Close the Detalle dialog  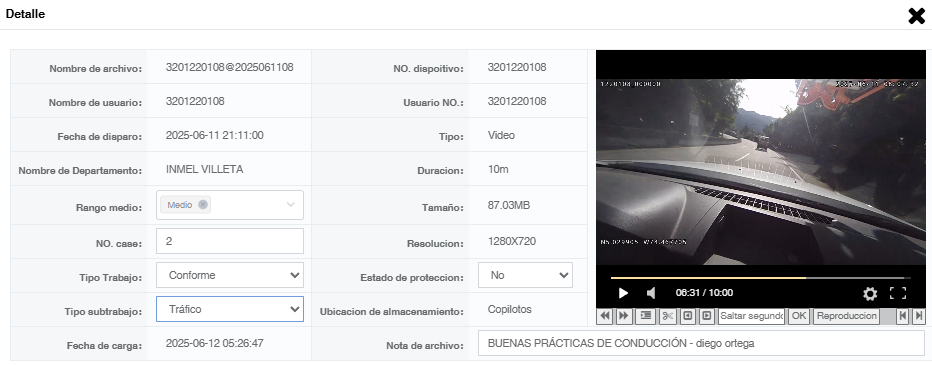point(917,15)
